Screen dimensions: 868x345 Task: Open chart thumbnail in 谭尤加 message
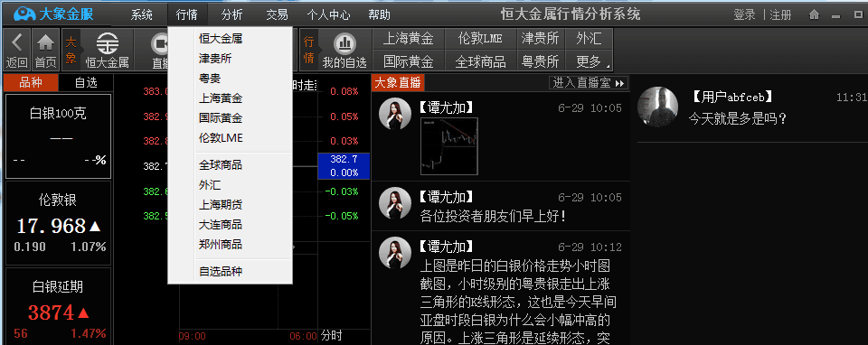(x=449, y=146)
